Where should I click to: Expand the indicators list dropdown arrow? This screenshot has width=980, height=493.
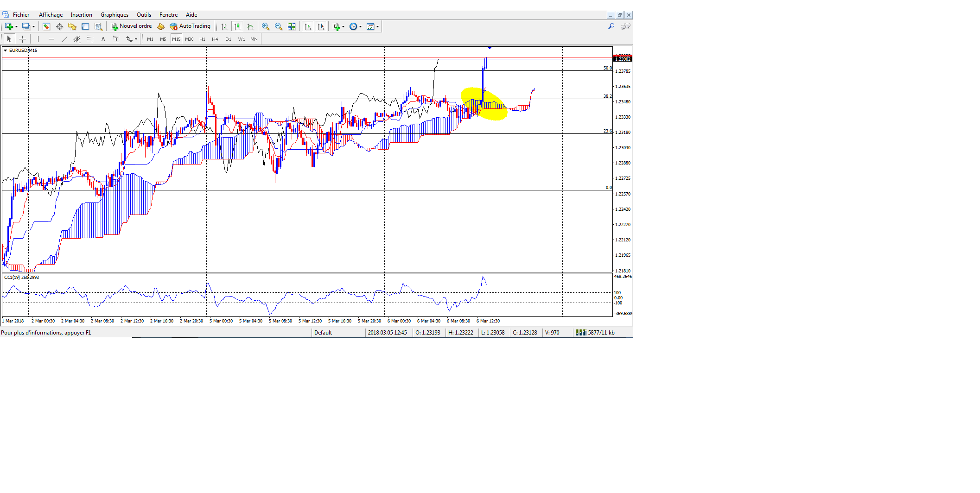[x=344, y=26]
